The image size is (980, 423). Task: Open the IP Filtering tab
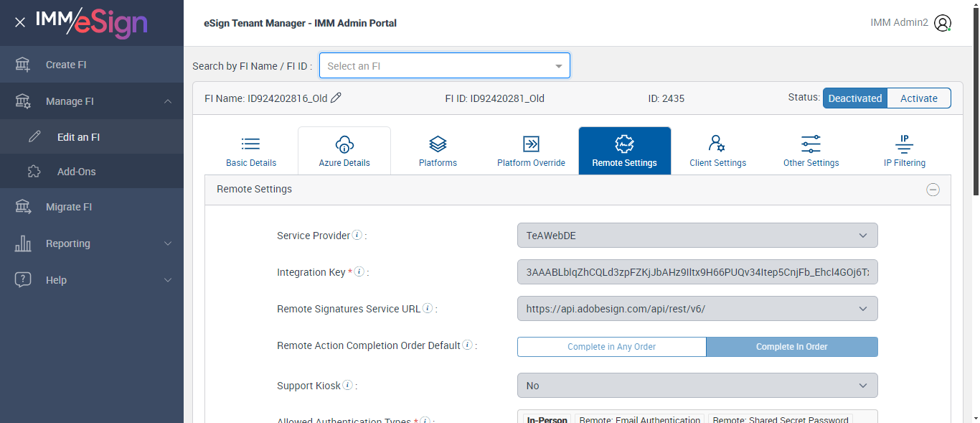coord(904,151)
